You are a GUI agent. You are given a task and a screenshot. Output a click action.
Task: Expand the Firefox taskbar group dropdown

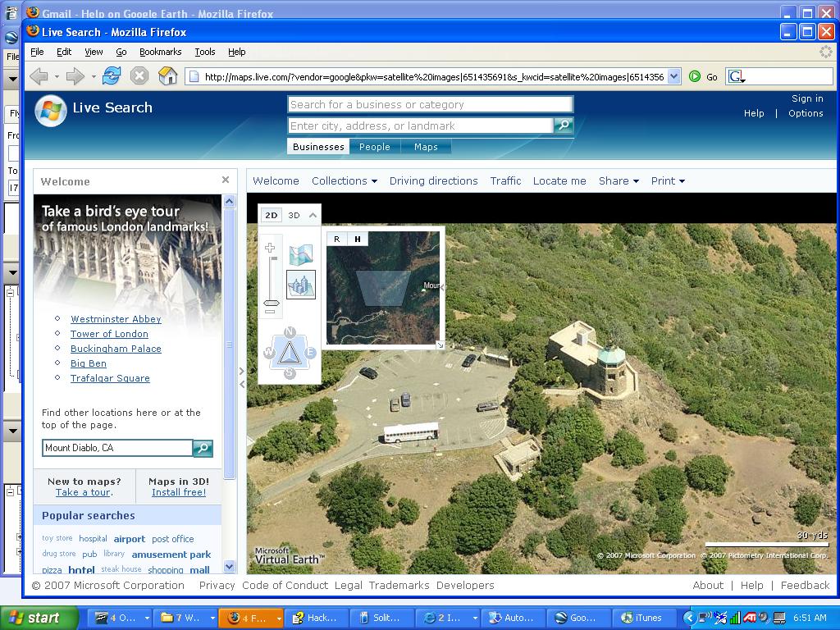coord(279,619)
